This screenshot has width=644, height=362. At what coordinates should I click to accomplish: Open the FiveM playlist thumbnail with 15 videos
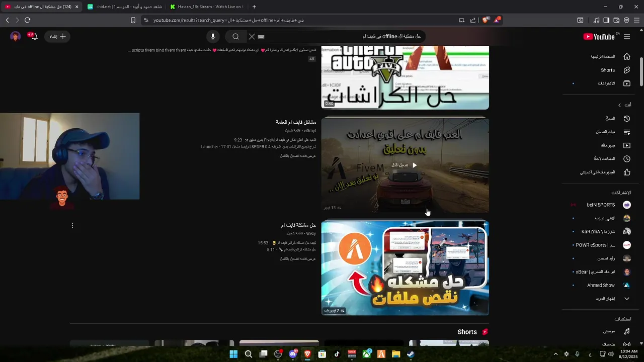coord(405,165)
